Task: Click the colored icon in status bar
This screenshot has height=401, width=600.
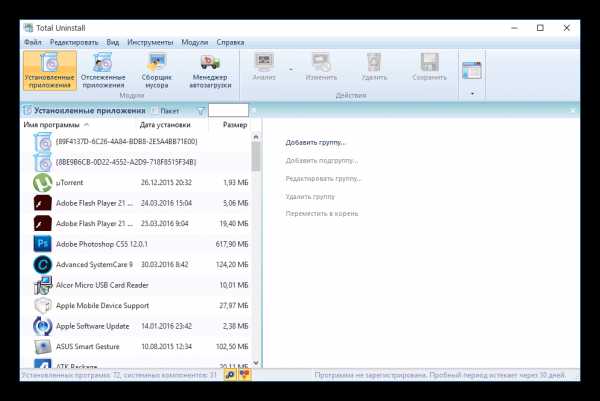Action: pyautogui.click(x=245, y=375)
